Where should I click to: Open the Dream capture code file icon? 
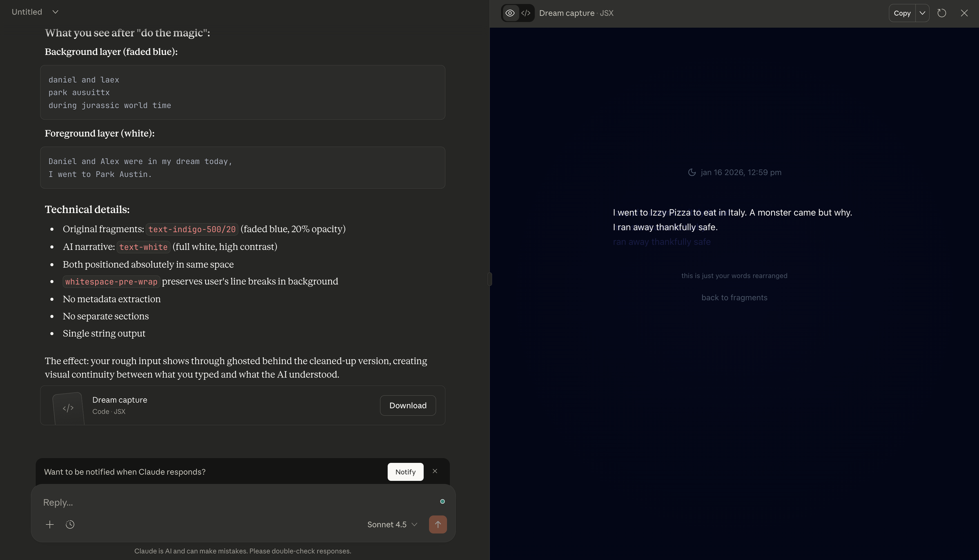pos(68,408)
